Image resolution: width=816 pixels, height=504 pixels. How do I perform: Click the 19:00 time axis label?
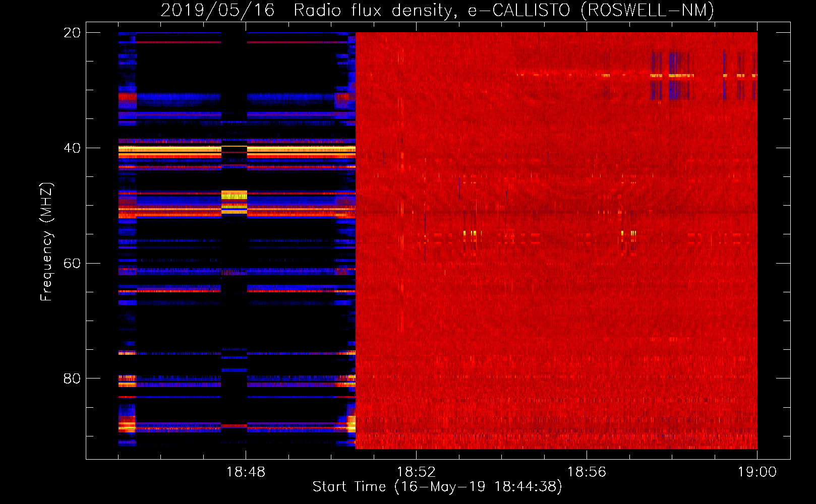tap(757, 472)
